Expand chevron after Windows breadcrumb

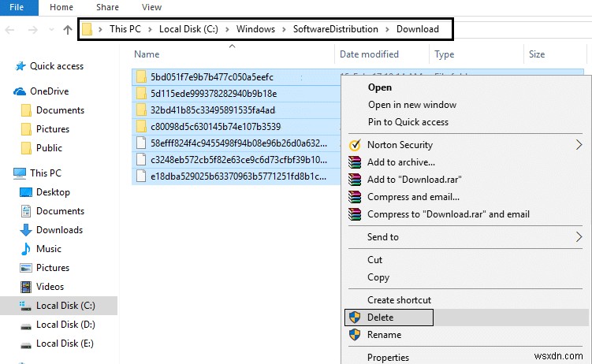[284, 29]
